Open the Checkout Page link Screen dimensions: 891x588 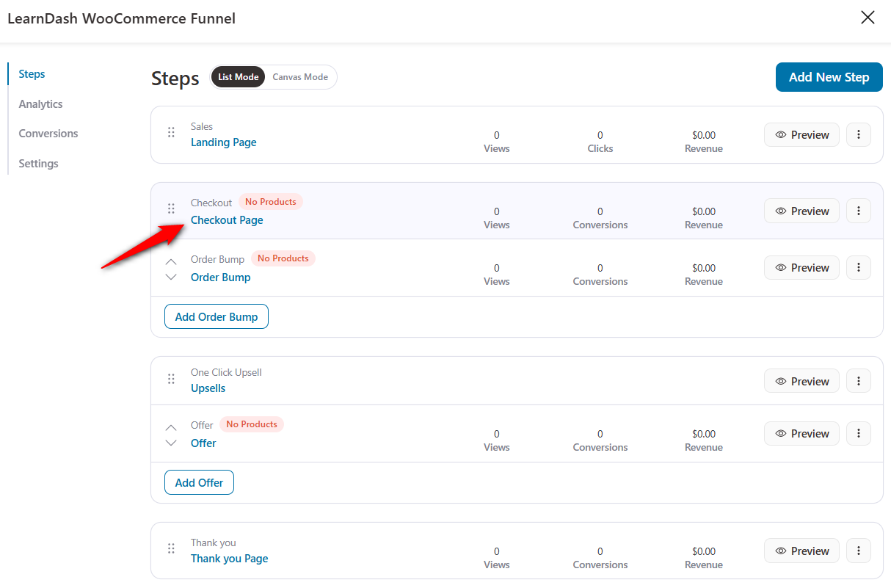(x=227, y=220)
